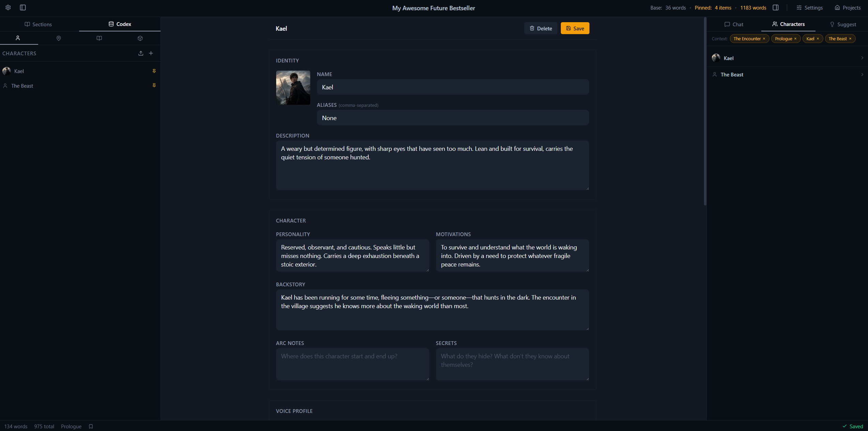
Task: Click the bookmark icon in status bar
Action: pos(91,426)
